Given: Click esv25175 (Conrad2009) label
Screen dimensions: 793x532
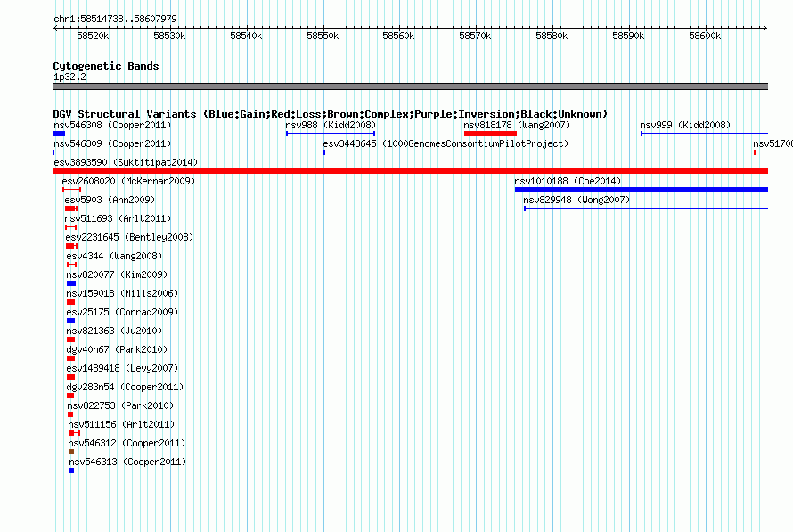Looking at the screenshot, I should [x=122, y=312].
